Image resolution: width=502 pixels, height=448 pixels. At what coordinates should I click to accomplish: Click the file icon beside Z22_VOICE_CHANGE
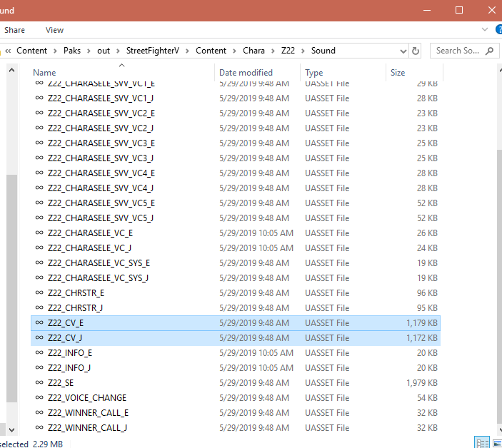click(x=39, y=397)
